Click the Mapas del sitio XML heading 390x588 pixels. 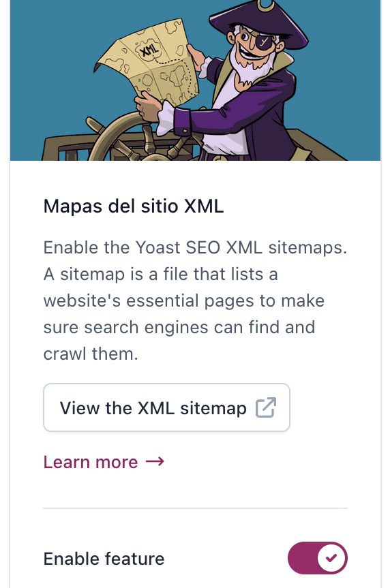click(x=134, y=206)
